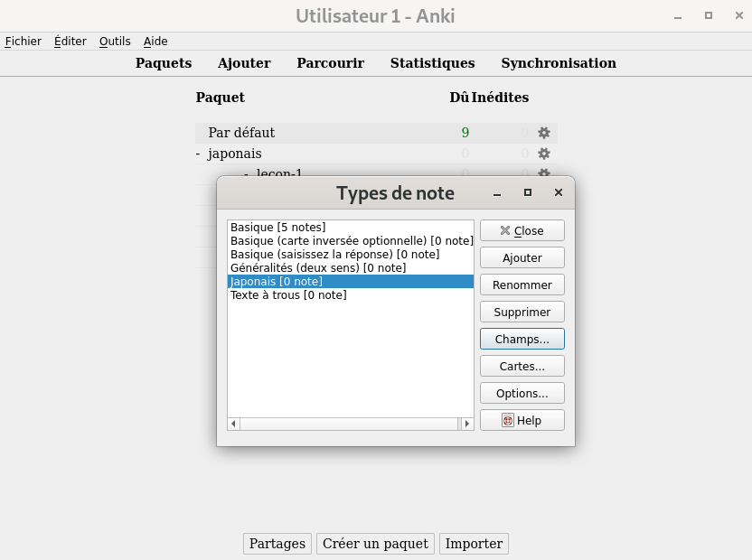Click the X on Types de note titlebar

559,192
